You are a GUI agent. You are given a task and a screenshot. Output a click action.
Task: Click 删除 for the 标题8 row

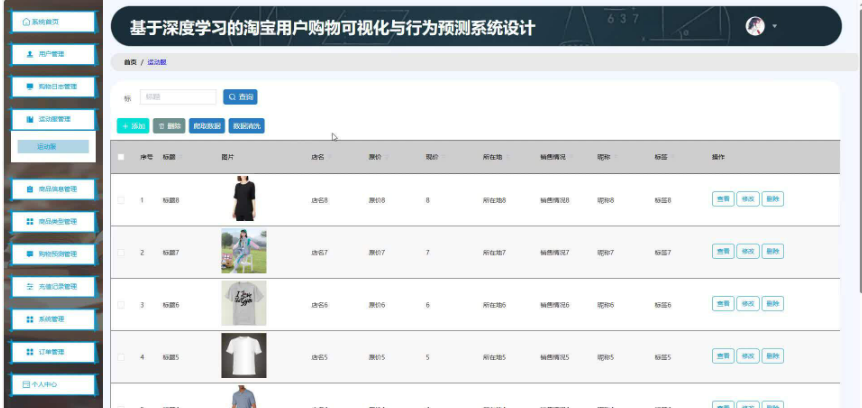(772, 199)
